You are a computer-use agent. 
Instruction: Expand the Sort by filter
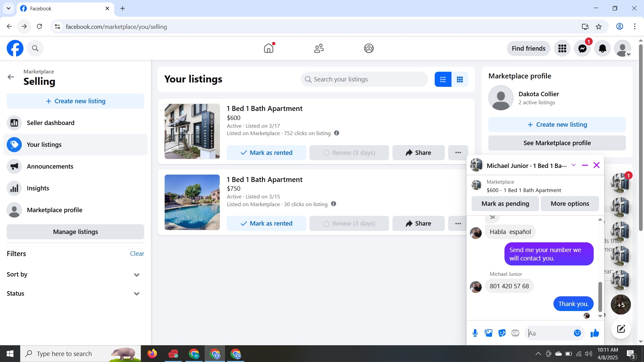[136, 275]
